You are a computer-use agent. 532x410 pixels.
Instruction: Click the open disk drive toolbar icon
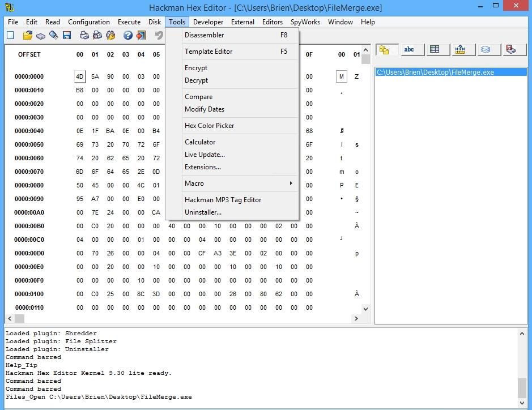(41, 36)
